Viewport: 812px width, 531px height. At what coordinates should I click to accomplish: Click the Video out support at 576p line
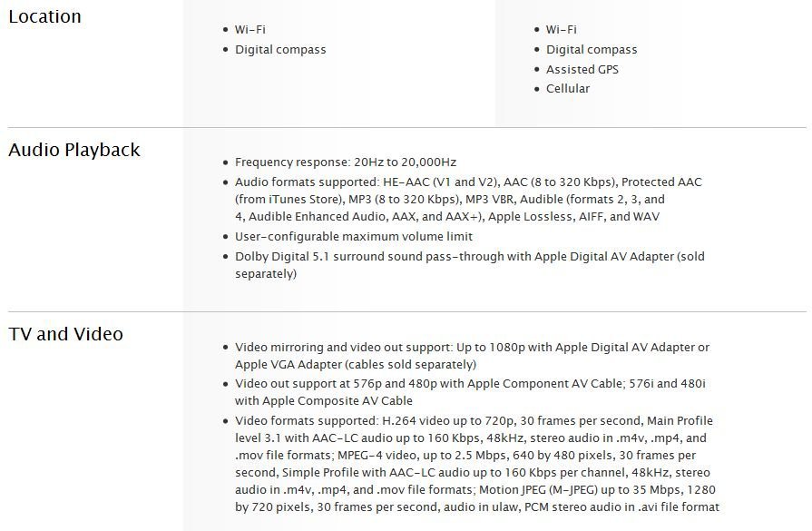[470, 392]
